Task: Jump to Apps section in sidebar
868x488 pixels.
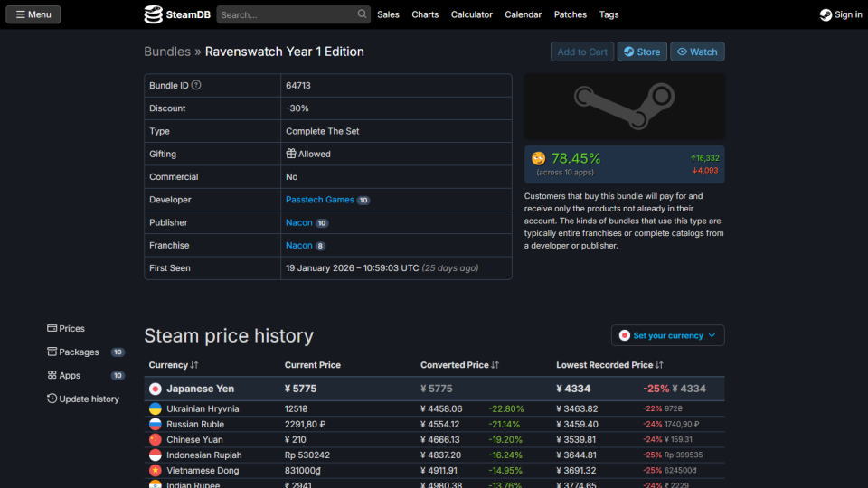Action: (63, 375)
